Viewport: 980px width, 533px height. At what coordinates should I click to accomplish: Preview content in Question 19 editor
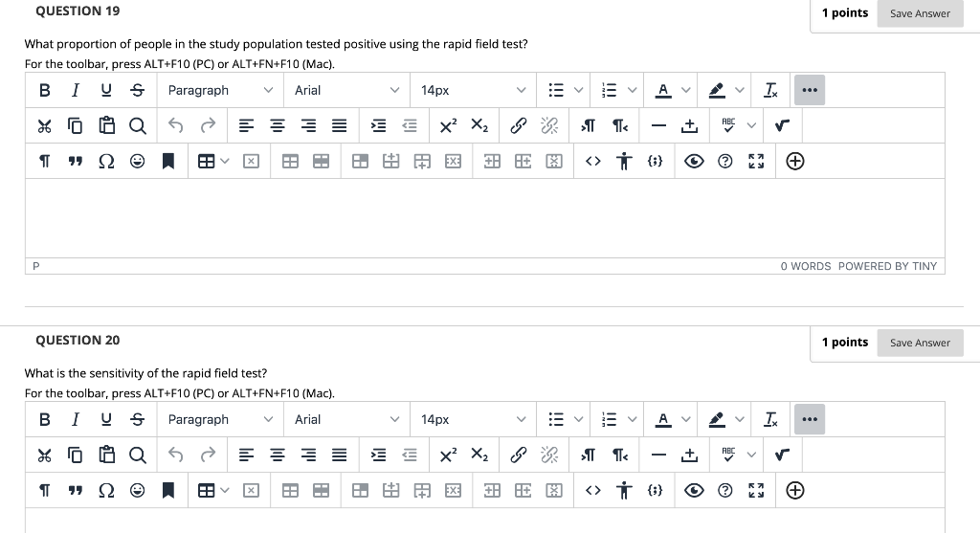[x=694, y=161]
